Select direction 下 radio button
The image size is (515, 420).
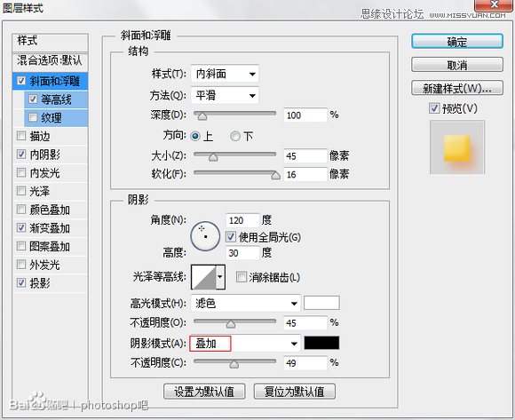tap(234, 136)
